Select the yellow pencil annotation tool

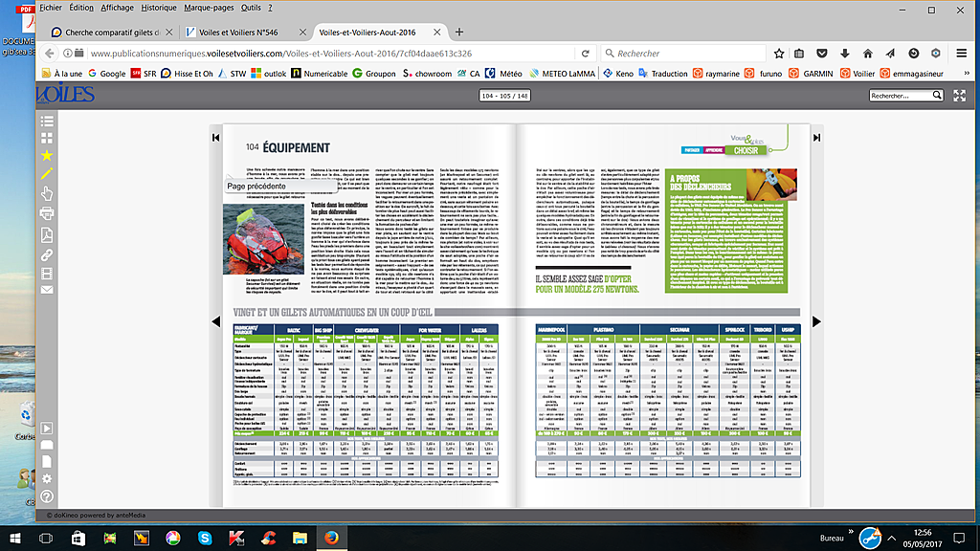pos(47,174)
